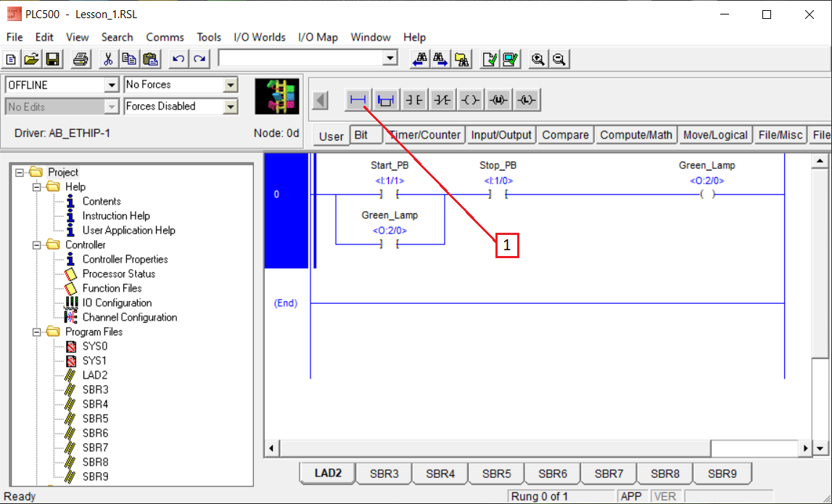Insert Examine If Closed (XIC) contact

click(414, 100)
